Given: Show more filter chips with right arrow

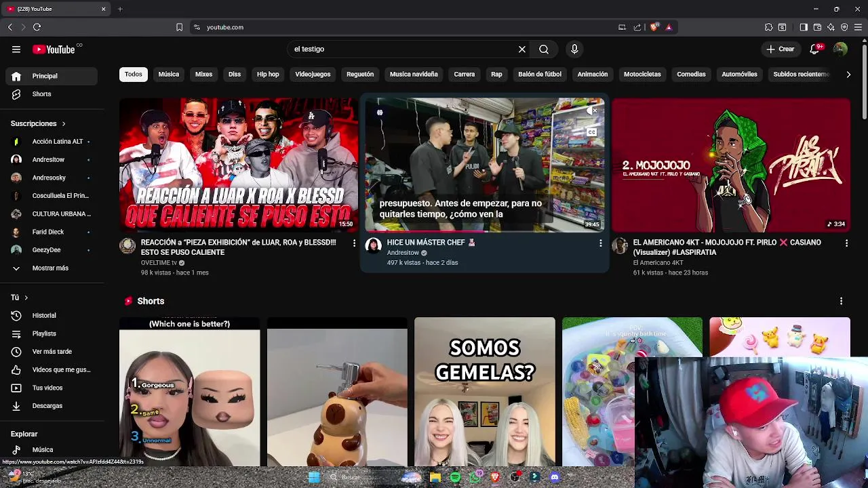Looking at the screenshot, I should point(848,75).
